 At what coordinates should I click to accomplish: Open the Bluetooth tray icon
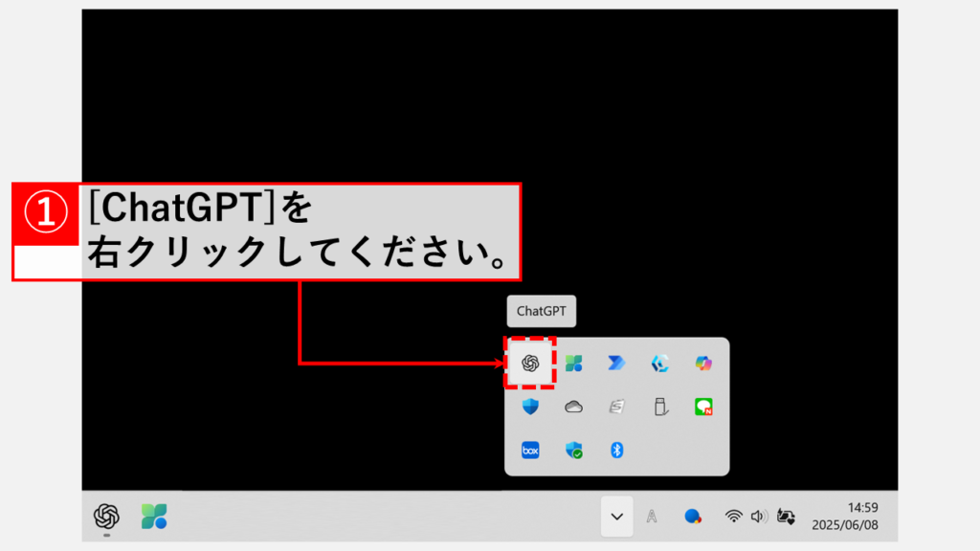tap(616, 450)
